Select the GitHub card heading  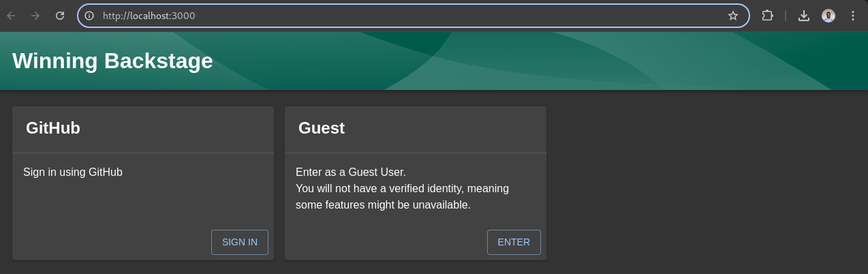[x=53, y=128]
